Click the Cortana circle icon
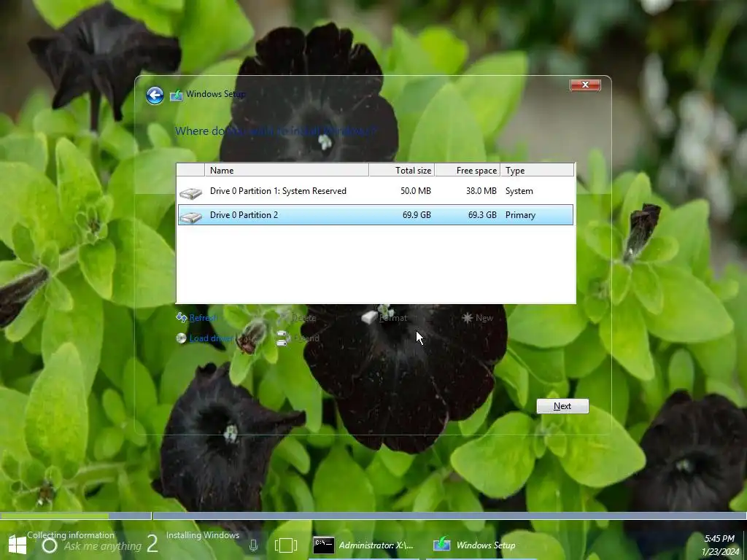Image resolution: width=747 pixels, height=560 pixels. [x=50, y=545]
